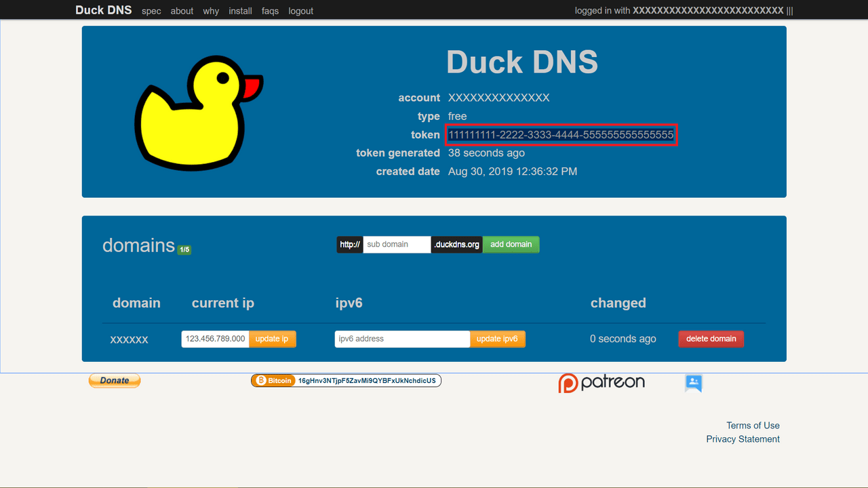
Task: Open the why page in navbar
Action: click(211, 11)
